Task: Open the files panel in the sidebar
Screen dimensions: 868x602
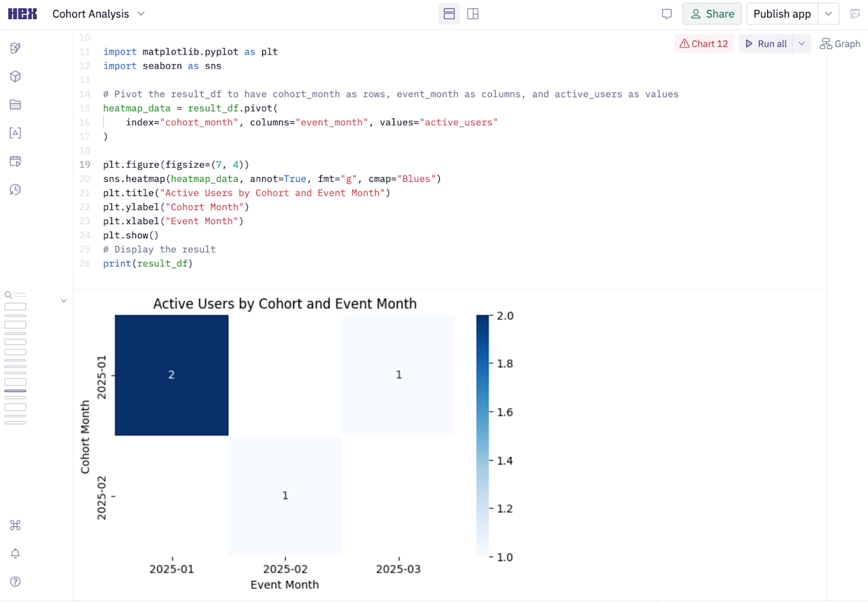Action: coord(15,104)
